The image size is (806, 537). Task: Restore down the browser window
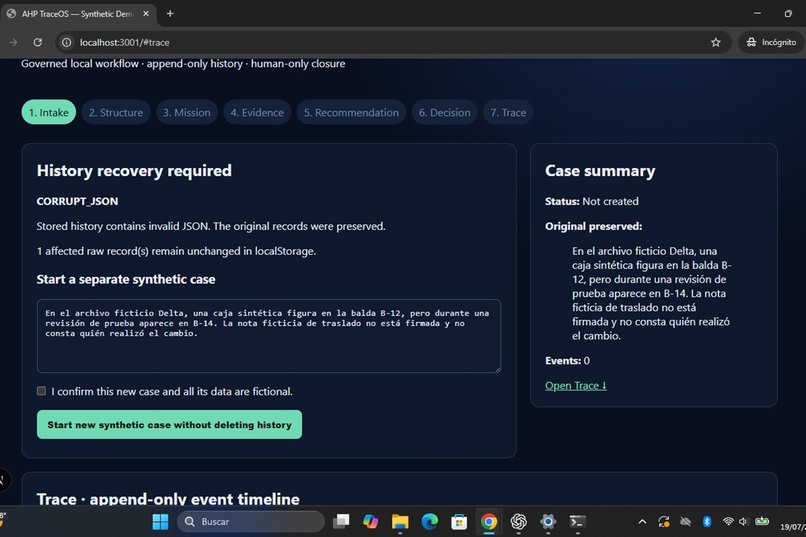[788, 13]
